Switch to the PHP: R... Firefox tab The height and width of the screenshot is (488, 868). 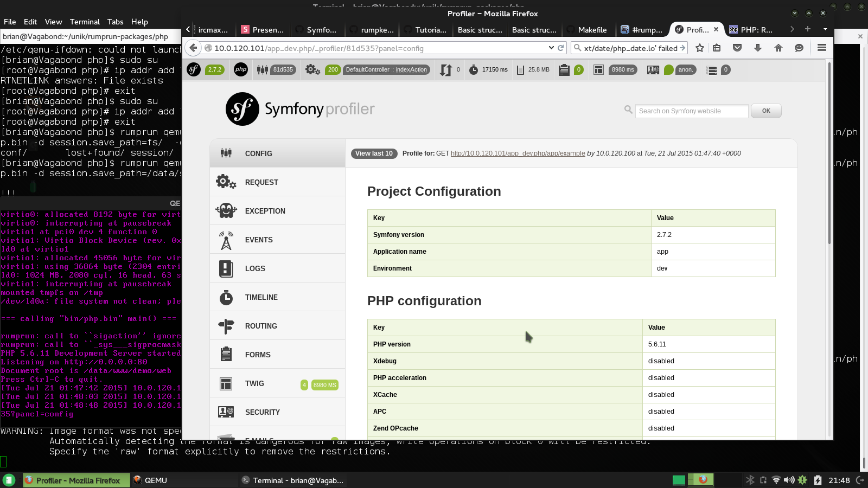(x=751, y=30)
